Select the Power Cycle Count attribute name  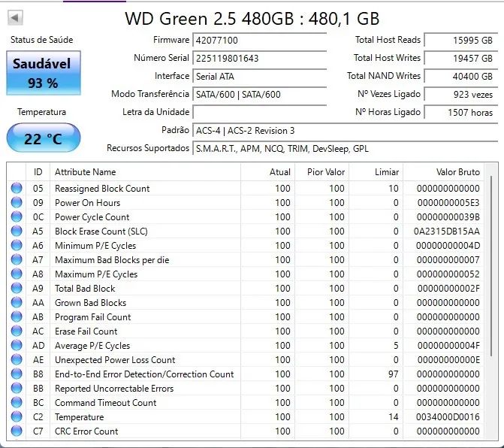[92, 216]
